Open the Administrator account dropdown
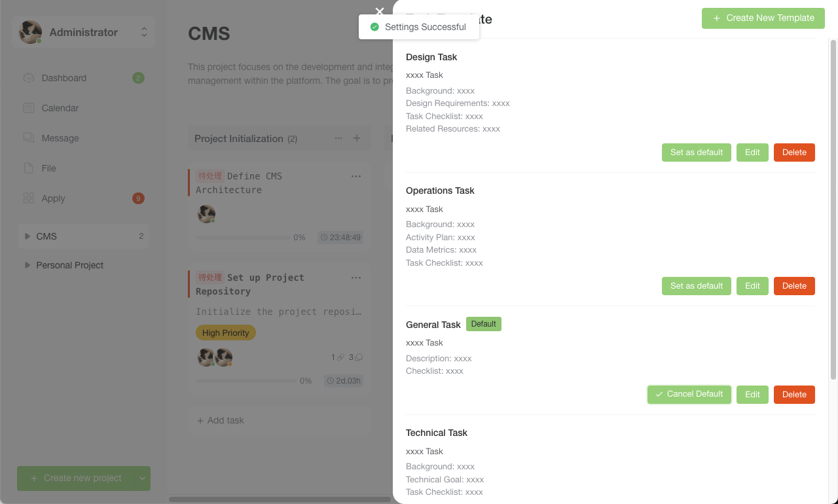The width and height of the screenshot is (838, 504). click(144, 32)
